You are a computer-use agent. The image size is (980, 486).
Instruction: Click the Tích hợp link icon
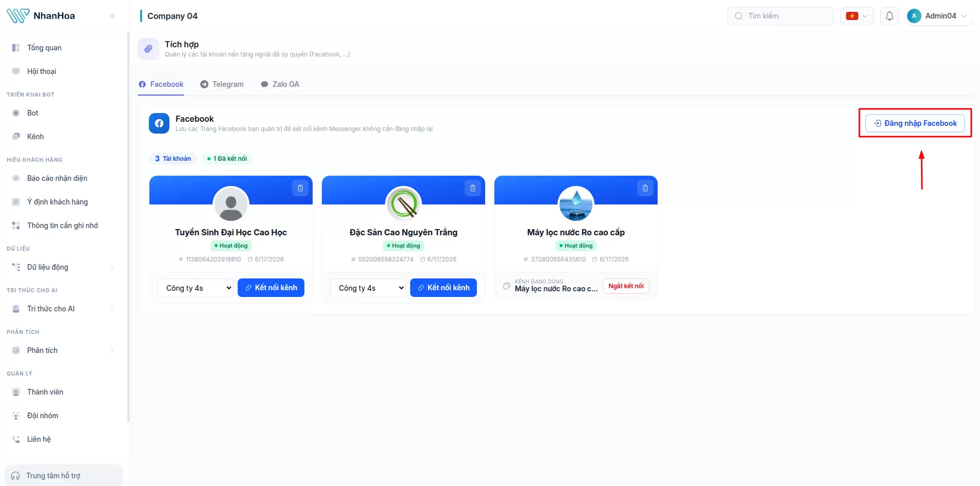click(x=148, y=49)
